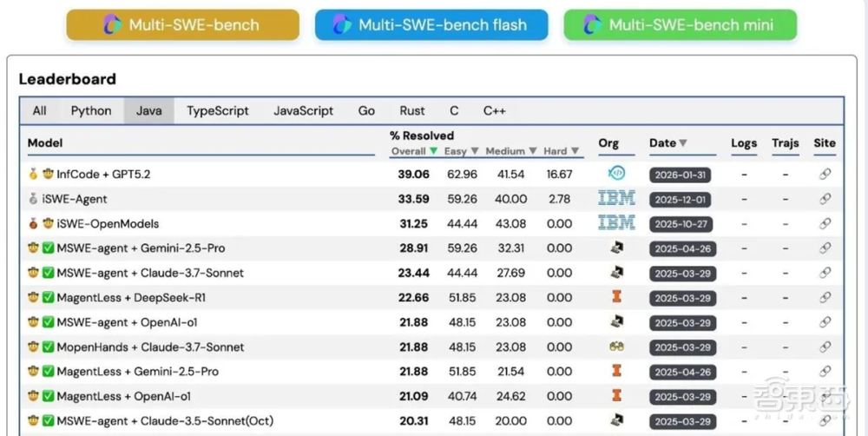This screenshot has width=868, height=436.
Task: Select model name MSWE-agent + Claude-3.5-Sonnet(Oct)
Action: [165, 420]
